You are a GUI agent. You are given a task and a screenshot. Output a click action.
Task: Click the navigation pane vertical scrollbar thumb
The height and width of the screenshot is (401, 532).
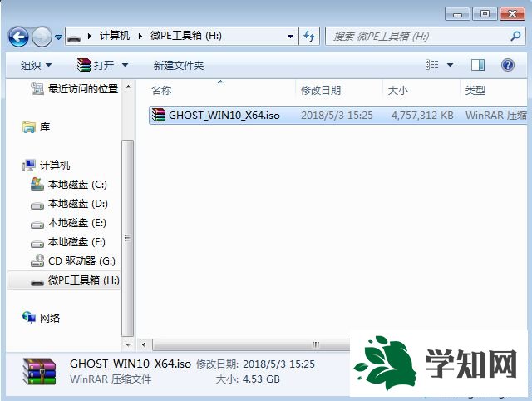(127, 238)
